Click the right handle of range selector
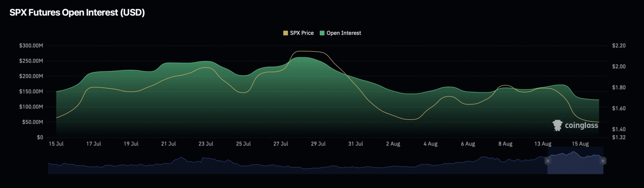This screenshot has width=644, height=188. pyautogui.click(x=603, y=161)
